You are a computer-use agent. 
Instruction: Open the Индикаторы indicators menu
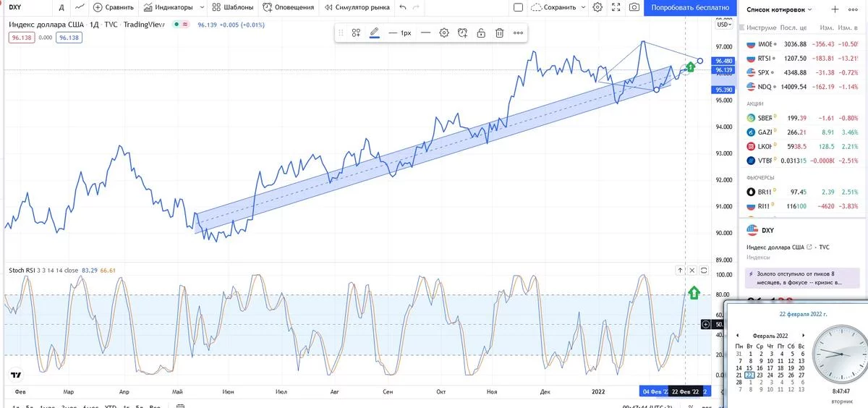coord(168,7)
